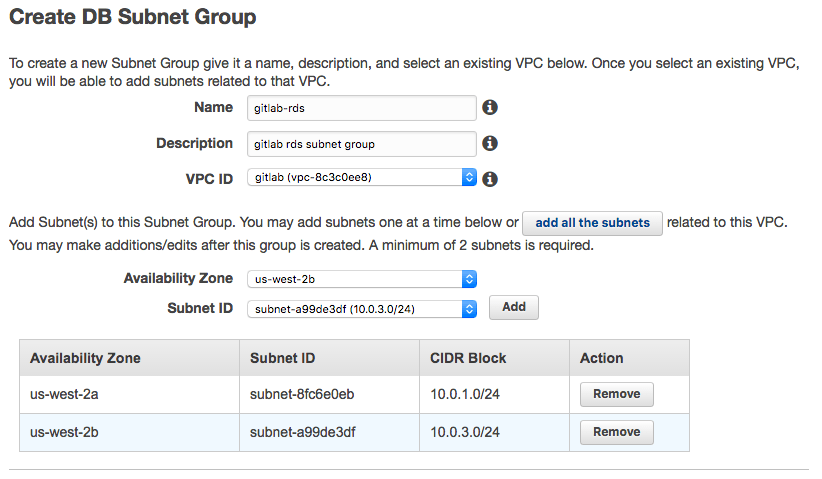Click the CIDR Block column header

point(468,358)
